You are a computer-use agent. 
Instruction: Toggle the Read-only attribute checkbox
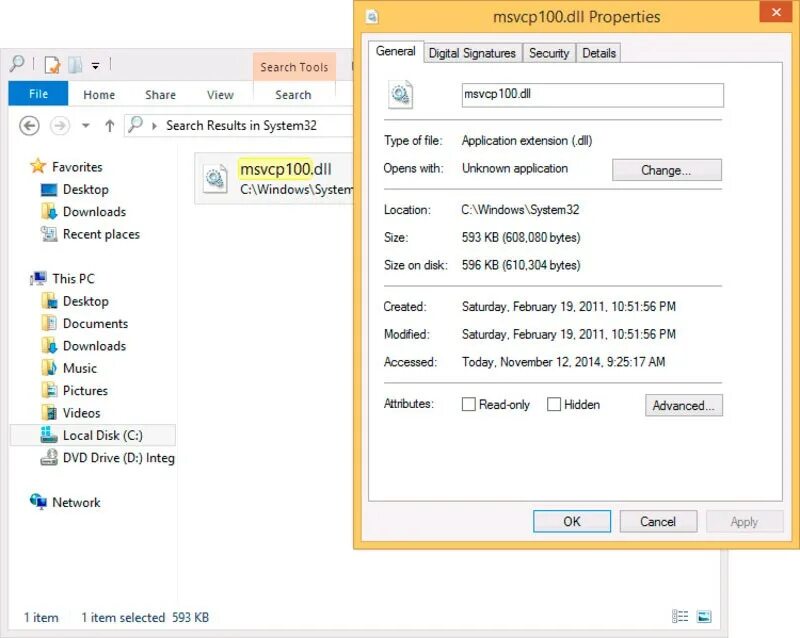coord(468,405)
